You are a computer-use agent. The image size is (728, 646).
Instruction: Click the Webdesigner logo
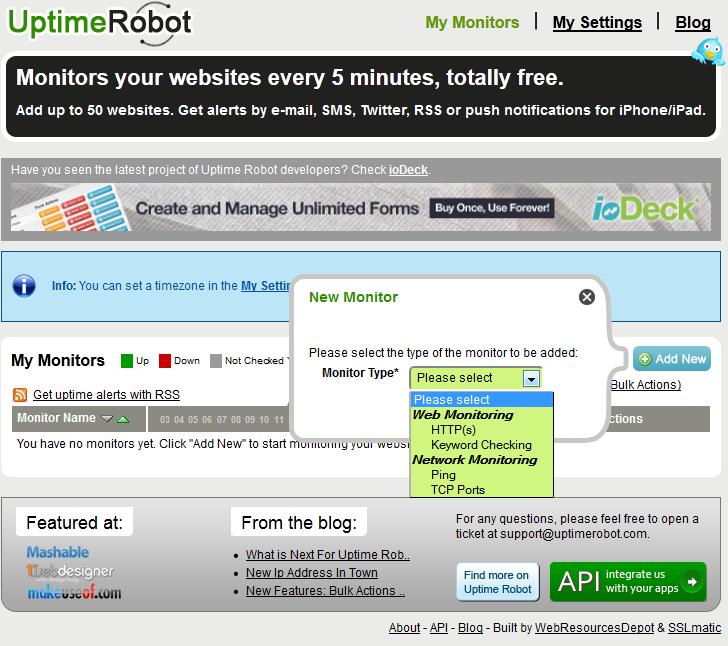70,571
